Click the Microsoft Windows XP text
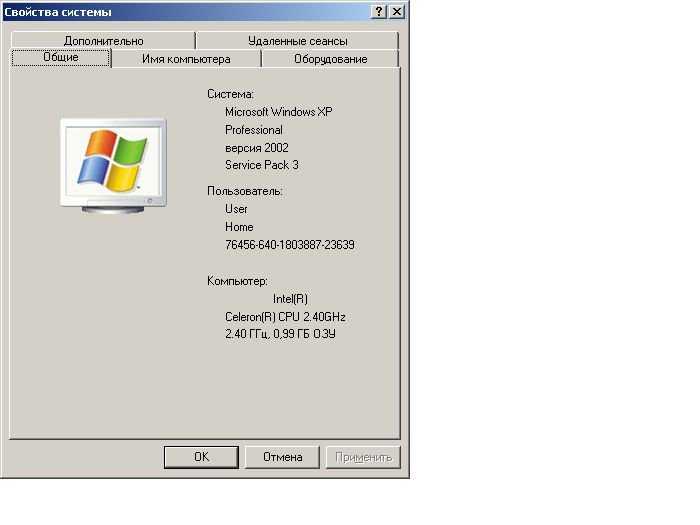This screenshot has width=700, height=525. click(x=279, y=112)
